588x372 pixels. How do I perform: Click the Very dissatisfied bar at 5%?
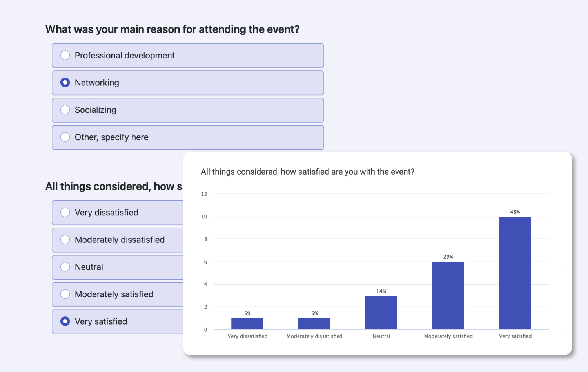[x=247, y=324]
